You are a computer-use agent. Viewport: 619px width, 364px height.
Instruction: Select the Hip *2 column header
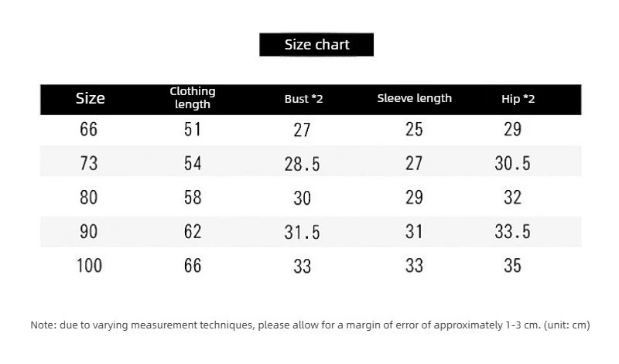coord(518,99)
